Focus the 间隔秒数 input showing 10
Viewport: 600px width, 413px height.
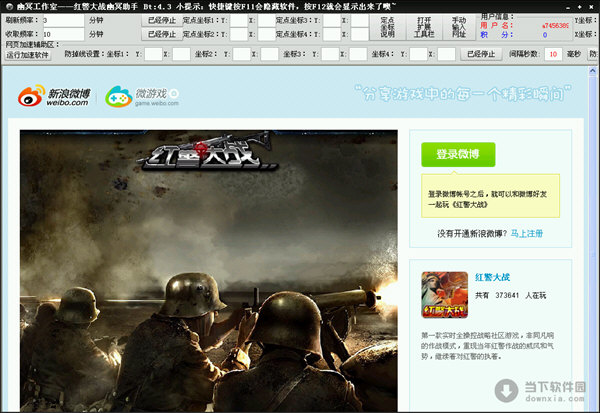(x=553, y=54)
